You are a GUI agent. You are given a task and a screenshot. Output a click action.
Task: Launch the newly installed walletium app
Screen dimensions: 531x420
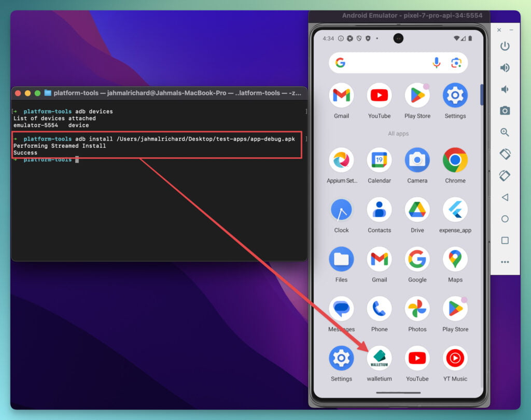click(379, 358)
